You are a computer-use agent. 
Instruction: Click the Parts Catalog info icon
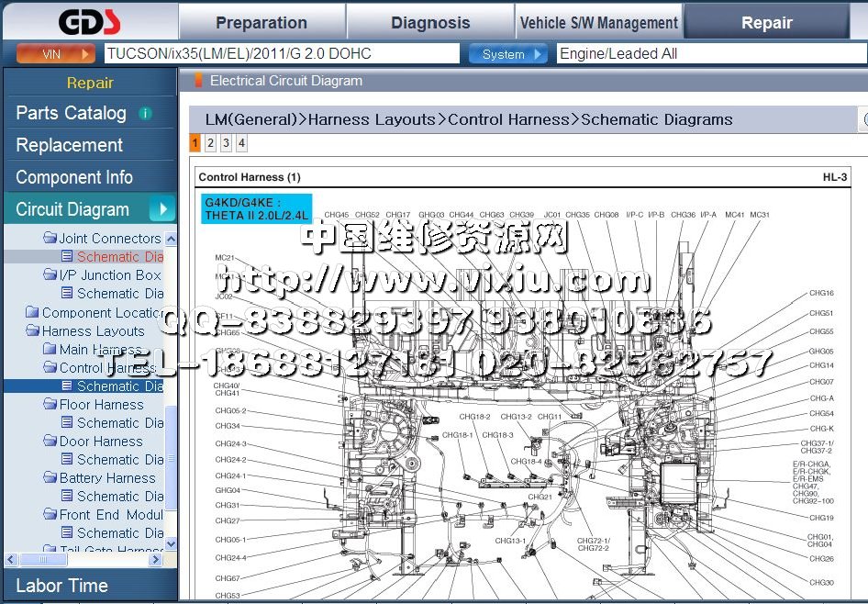[145, 114]
